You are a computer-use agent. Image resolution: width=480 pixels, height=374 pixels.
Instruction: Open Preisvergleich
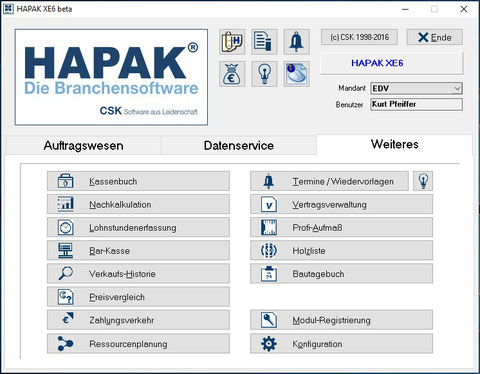pos(138,297)
